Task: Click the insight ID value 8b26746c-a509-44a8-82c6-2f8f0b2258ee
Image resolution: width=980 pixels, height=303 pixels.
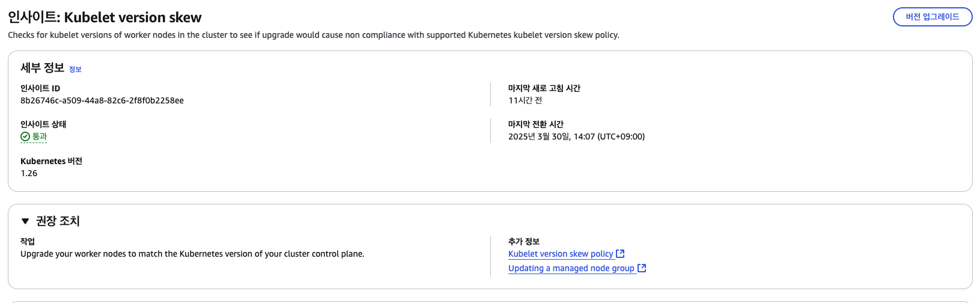Action: click(102, 100)
